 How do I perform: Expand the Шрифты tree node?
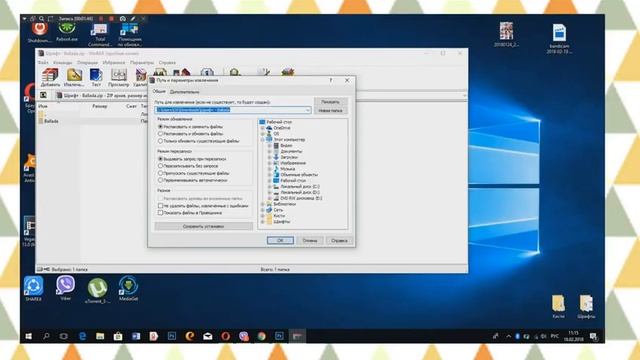pos(262,222)
